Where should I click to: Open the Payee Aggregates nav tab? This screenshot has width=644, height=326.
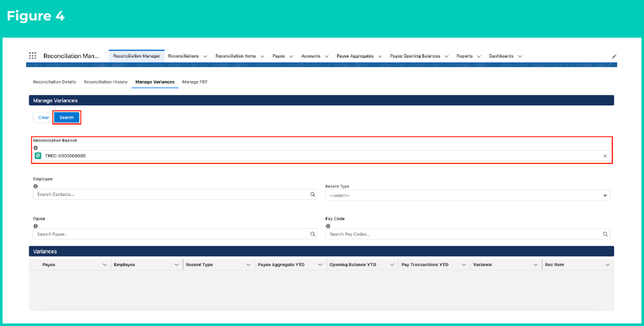click(x=355, y=56)
